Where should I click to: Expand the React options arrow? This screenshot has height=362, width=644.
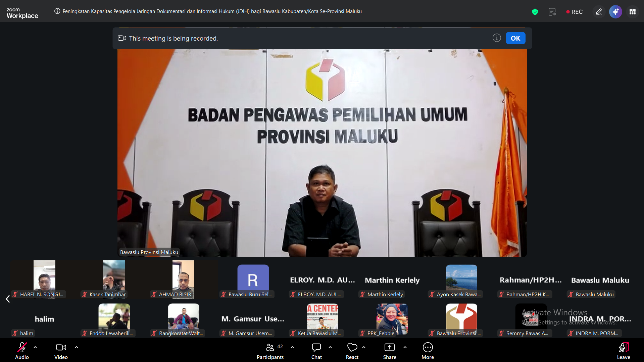pyautogui.click(x=364, y=347)
